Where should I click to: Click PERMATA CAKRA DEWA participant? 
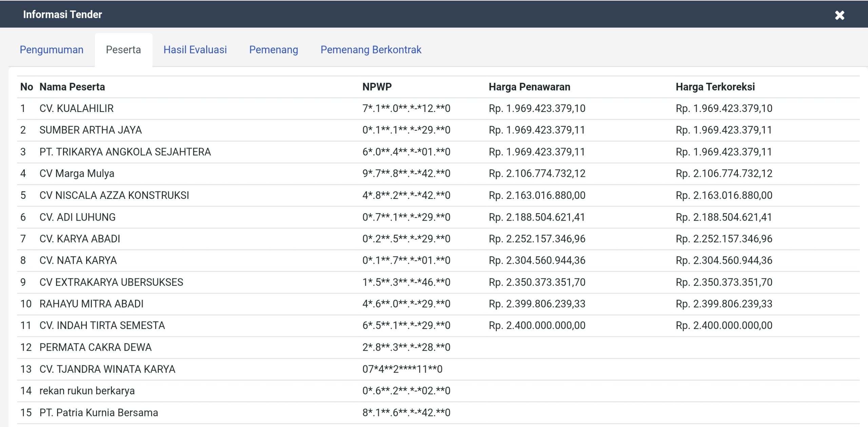click(95, 347)
